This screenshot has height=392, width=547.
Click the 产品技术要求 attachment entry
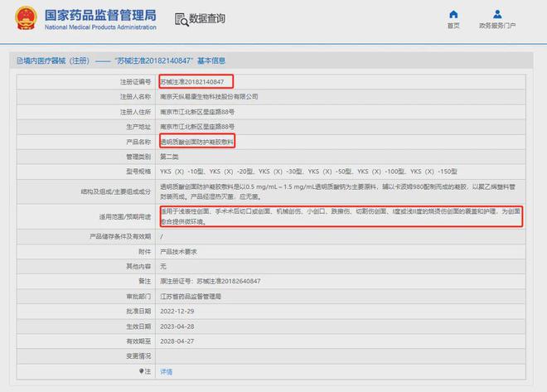180,251
